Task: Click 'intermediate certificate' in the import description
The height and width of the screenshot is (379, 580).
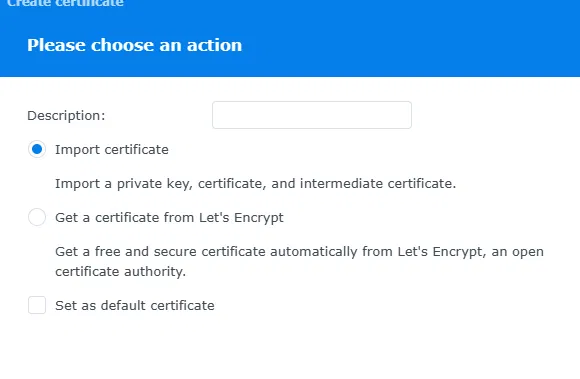Action: tap(378, 184)
